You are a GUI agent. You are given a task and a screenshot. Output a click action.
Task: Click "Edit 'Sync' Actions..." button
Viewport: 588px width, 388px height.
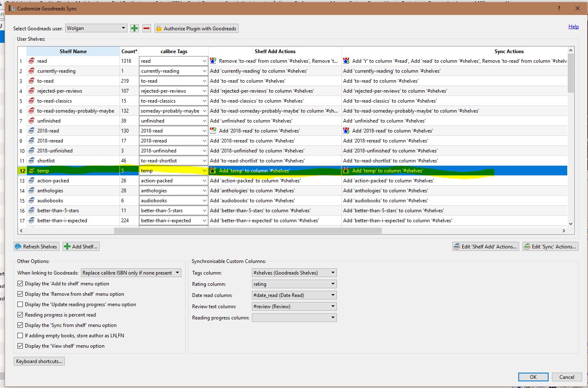[x=550, y=247]
